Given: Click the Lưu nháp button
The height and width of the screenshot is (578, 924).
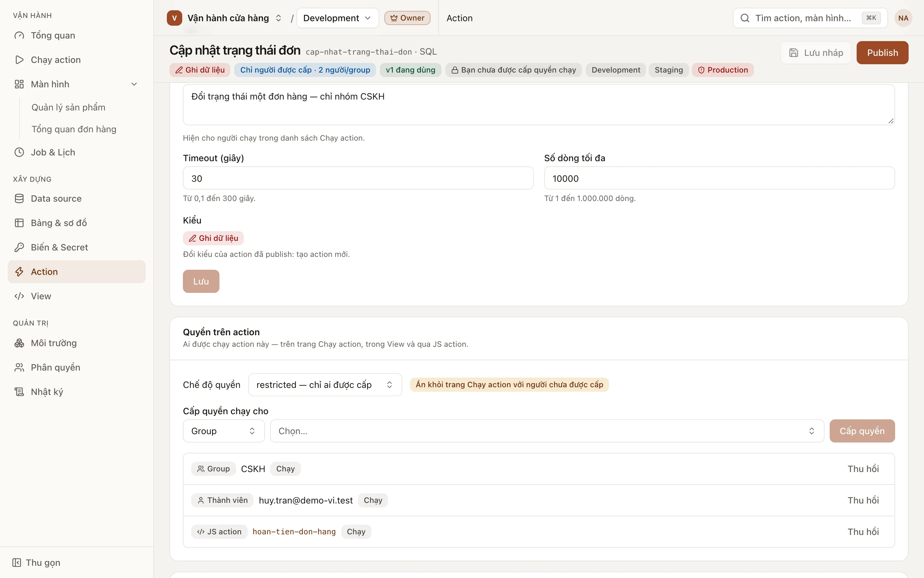Looking at the screenshot, I should point(816,53).
